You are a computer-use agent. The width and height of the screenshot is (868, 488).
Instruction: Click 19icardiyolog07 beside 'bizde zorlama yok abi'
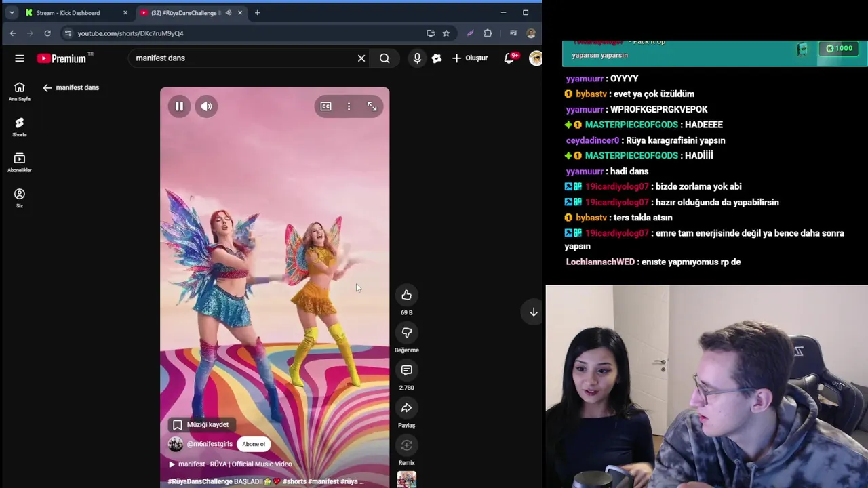(617, 186)
